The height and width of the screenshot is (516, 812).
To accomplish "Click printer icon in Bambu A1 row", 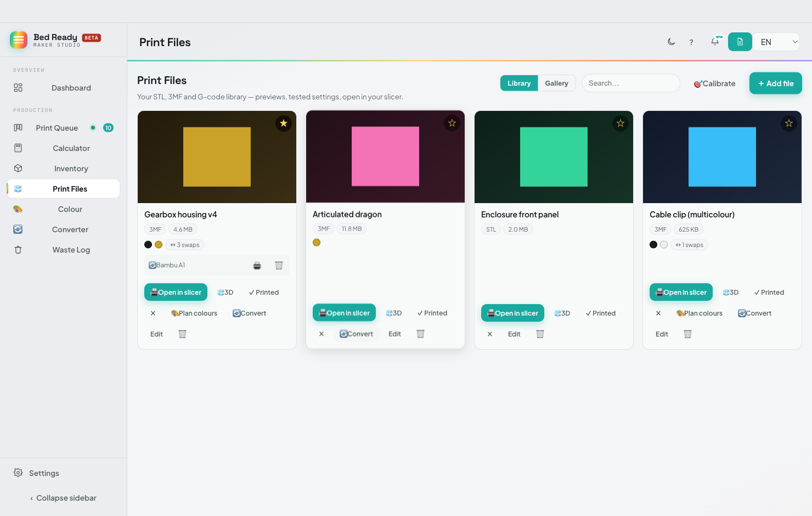I will [x=257, y=266].
